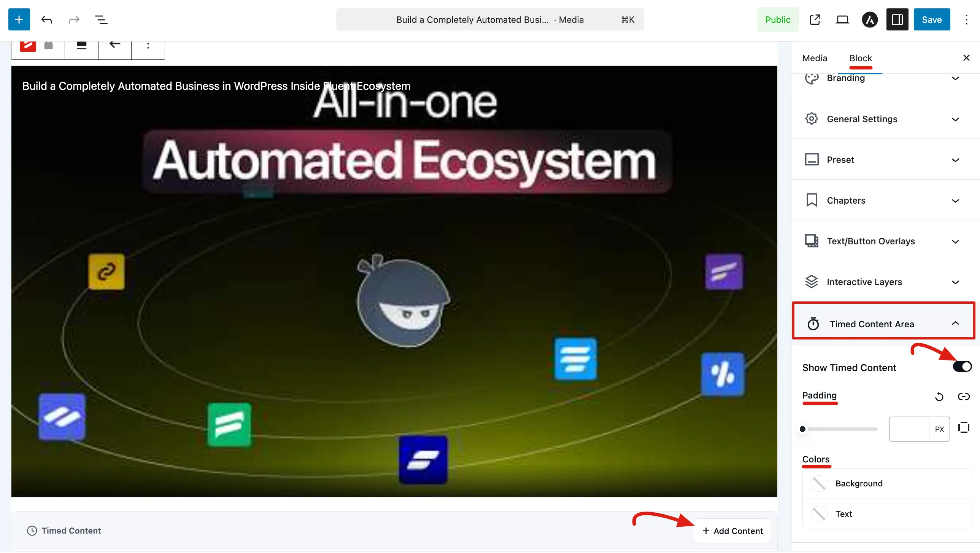Click the red block-type icon in block toolbar
980x553 pixels.
tap(28, 46)
